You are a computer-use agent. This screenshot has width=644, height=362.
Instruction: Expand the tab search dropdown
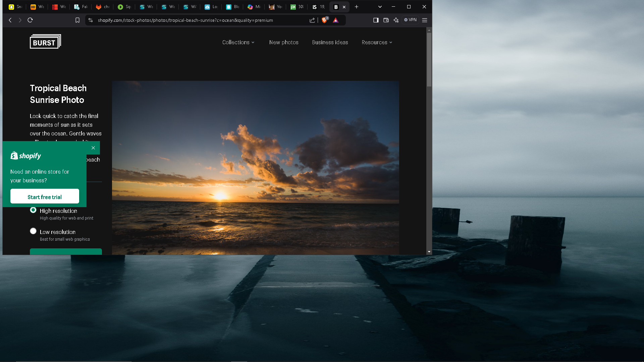(x=380, y=7)
